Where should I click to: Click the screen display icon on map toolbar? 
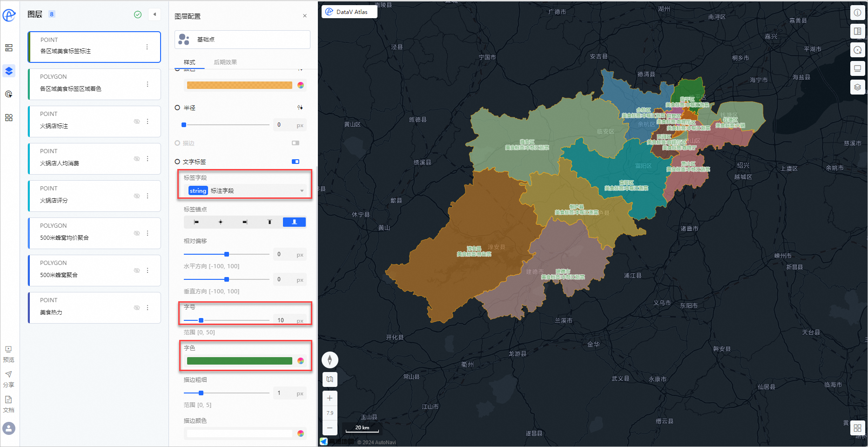point(857,68)
